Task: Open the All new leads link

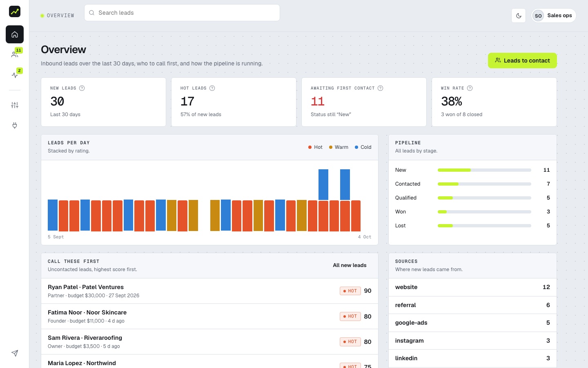Action: click(x=350, y=265)
